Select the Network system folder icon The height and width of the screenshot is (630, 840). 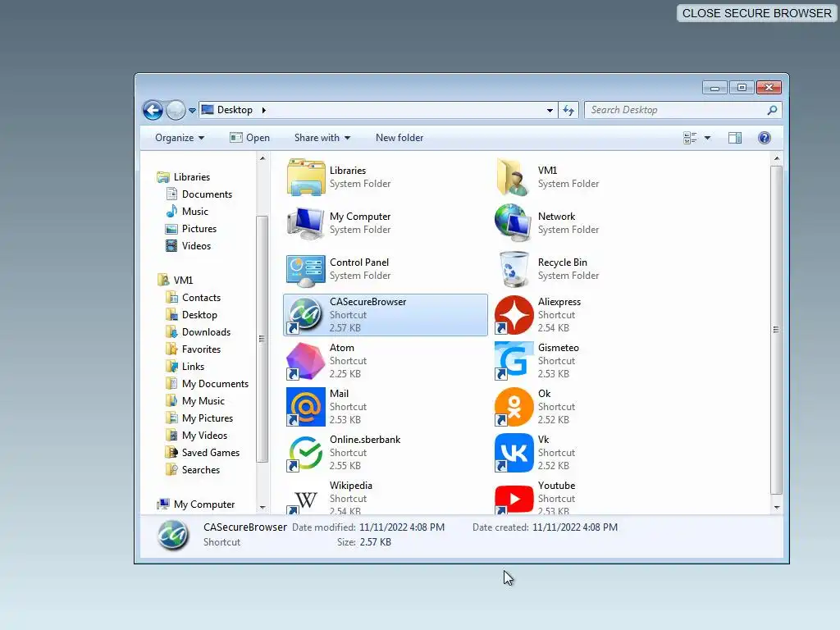[x=514, y=223]
